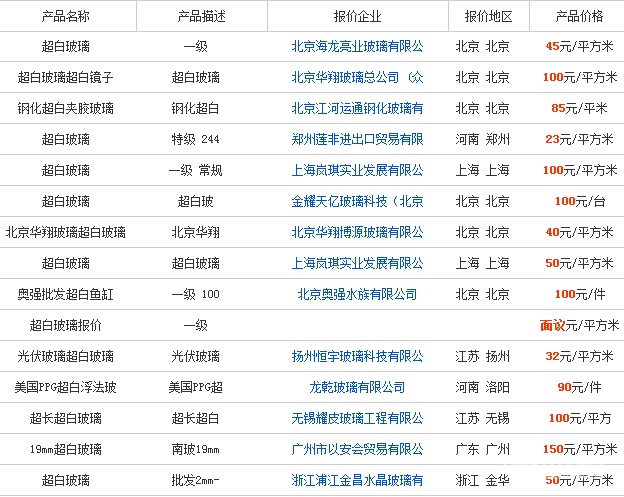This screenshot has width=624, height=497.
Task: Select the 报价企业 column header
Action: 357,16
